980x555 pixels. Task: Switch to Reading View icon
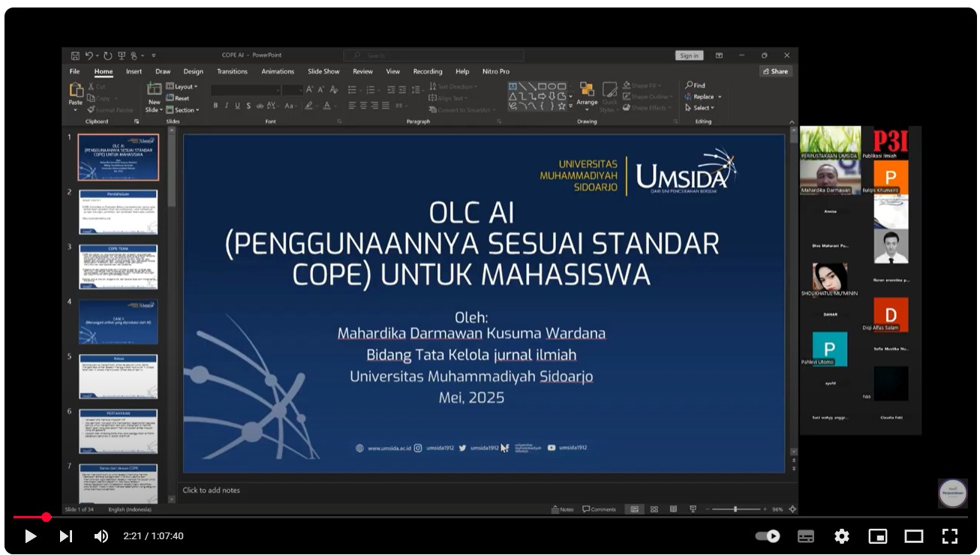(673, 509)
